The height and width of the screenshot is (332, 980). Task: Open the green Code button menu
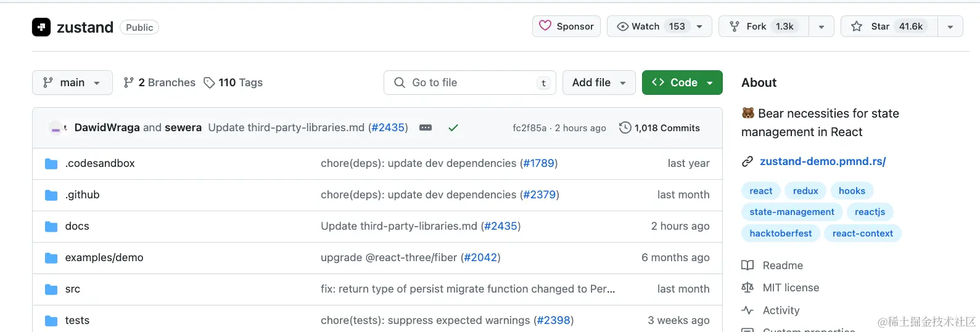pos(682,83)
